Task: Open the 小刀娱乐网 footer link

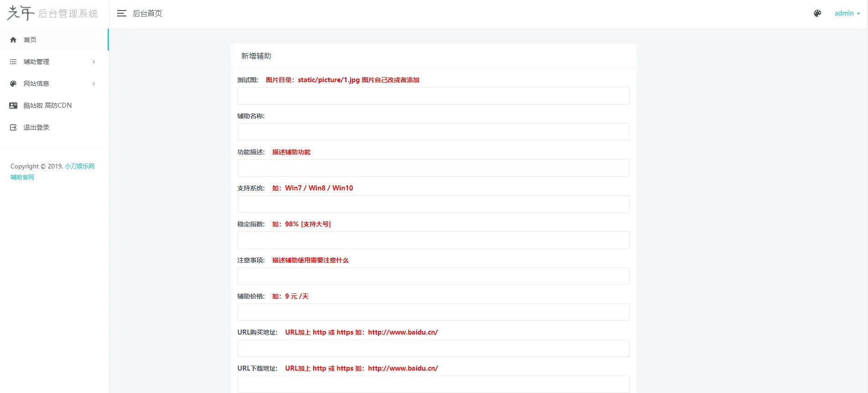Action: pos(79,166)
